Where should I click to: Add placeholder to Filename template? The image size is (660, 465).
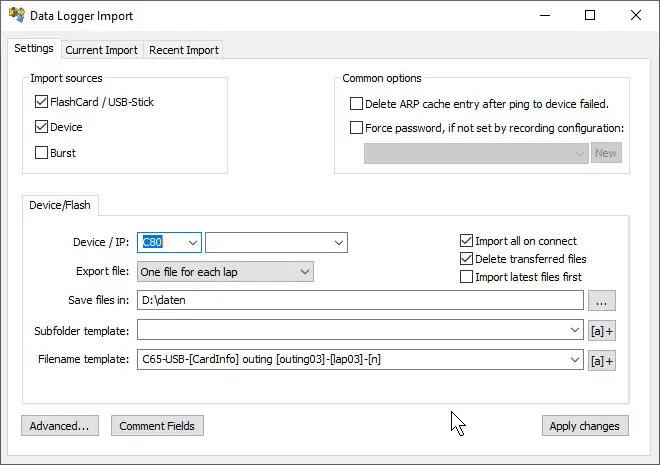click(602, 361)
